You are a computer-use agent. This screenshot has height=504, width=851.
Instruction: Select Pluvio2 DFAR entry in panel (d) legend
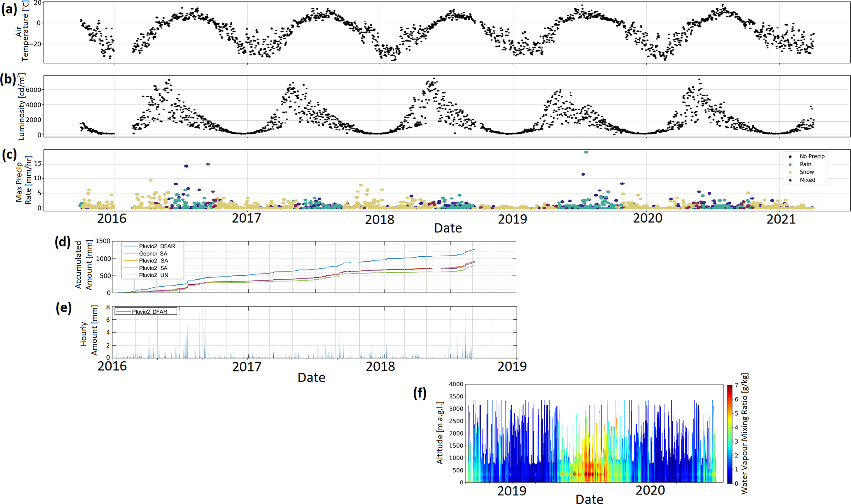(x=156, y=246)
